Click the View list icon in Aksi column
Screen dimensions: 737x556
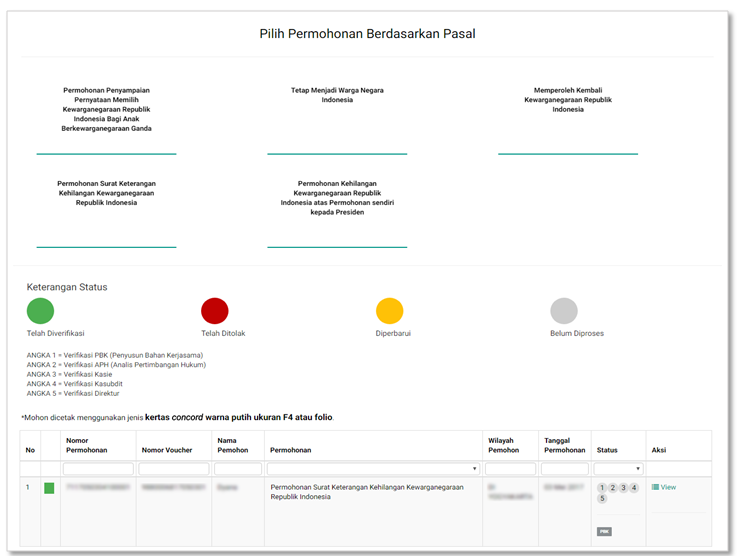(655, 487)
